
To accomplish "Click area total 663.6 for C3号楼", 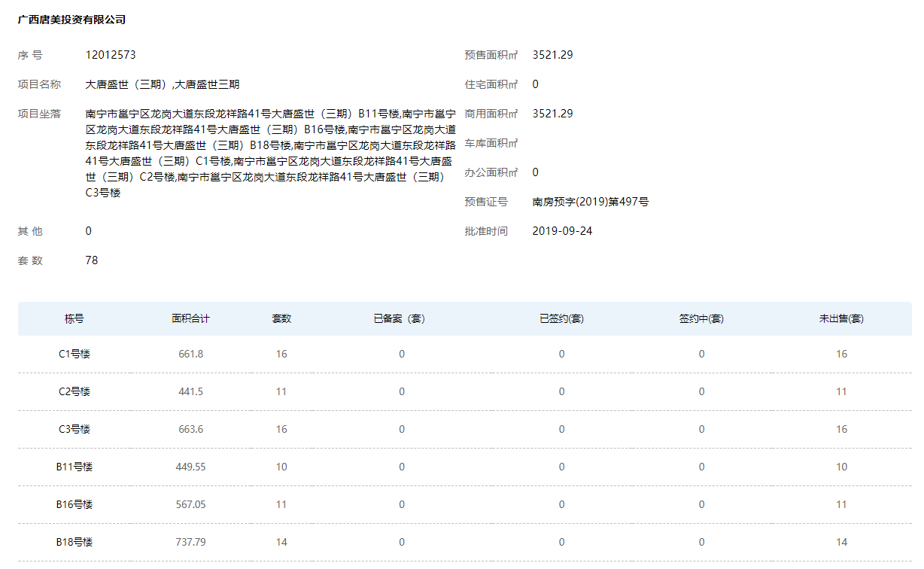I will coord(190,429).
